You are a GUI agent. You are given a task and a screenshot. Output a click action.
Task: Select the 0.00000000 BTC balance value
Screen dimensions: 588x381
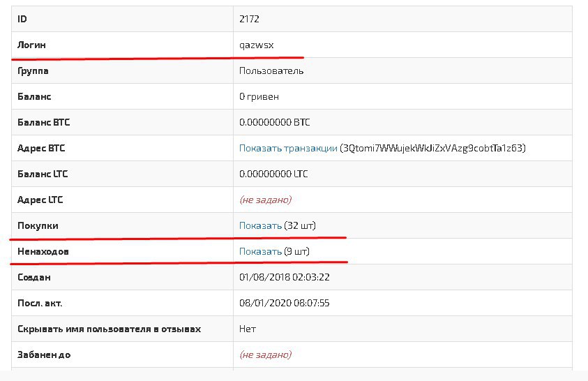pos(275,122)
